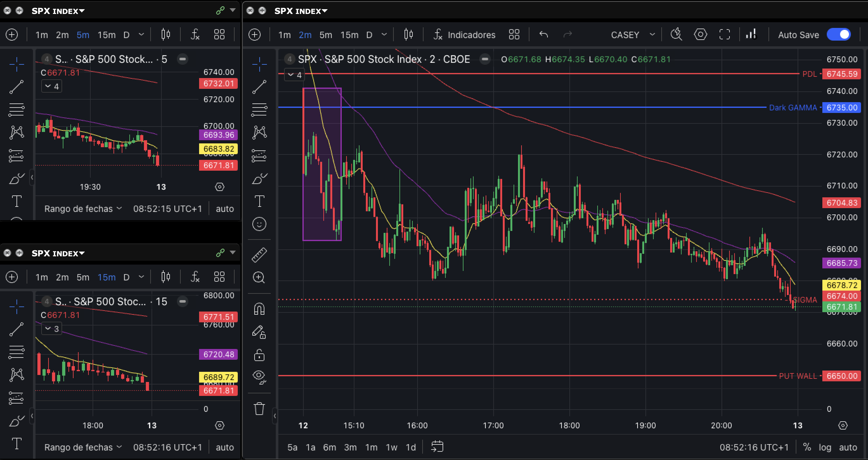Select the Measure ruler tool
Viewport: 868px width, 460px height.
pyautogui.click(x=259, y=255)
